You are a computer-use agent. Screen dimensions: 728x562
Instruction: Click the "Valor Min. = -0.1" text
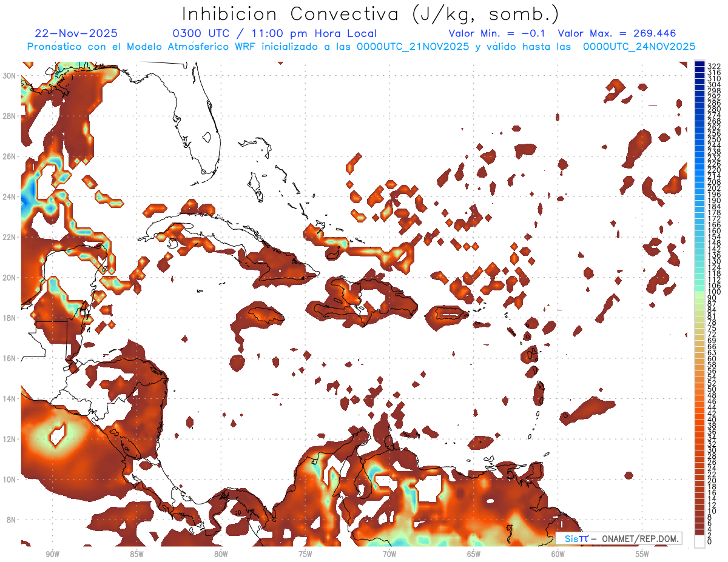[x=498, y=33]
